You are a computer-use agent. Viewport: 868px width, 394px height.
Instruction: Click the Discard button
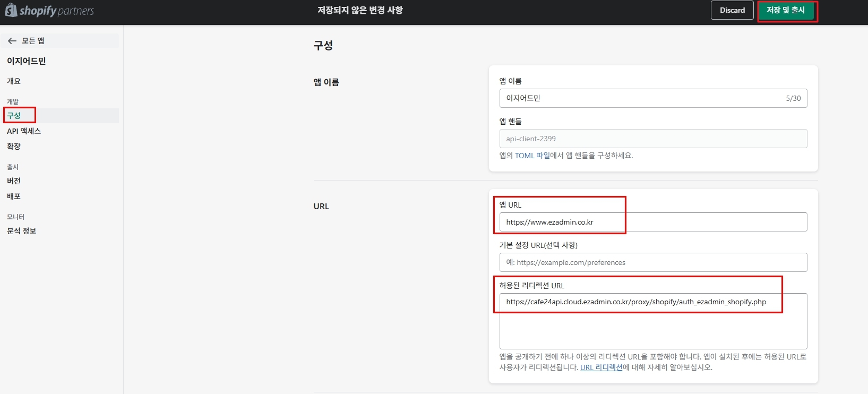[x=732, y=11]
